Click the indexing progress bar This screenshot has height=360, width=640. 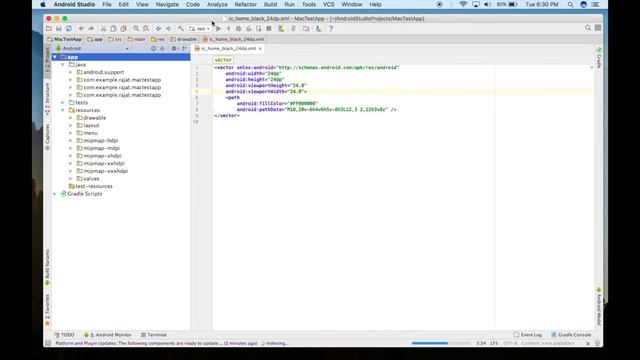(x=441, y=343)
